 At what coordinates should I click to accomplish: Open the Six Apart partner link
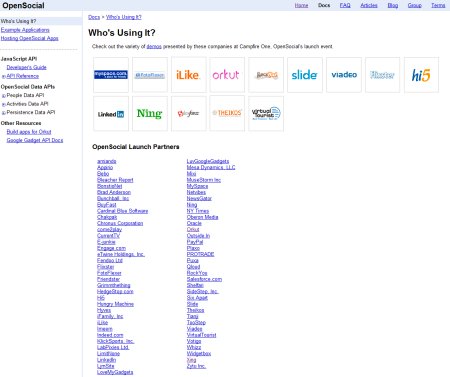pos(197,298)
